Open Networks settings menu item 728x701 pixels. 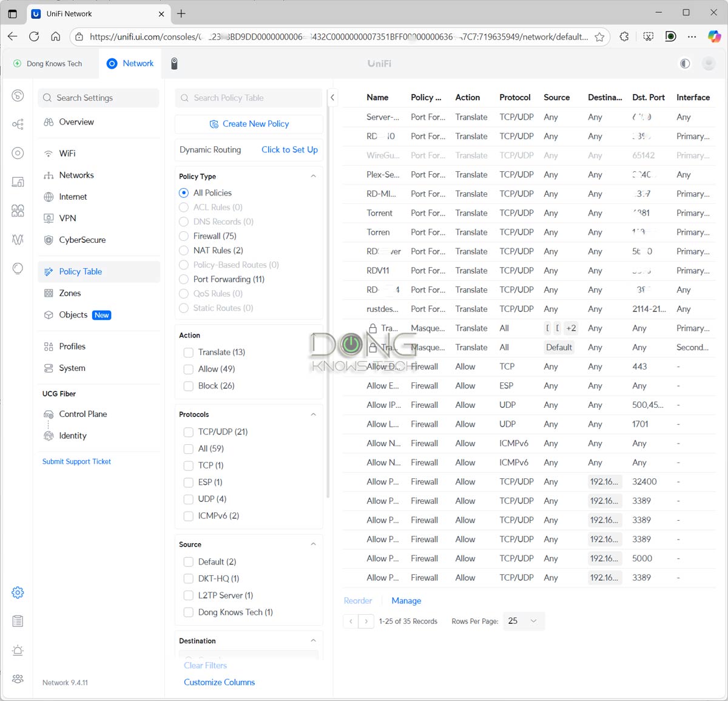pyautogui.click(x=98, y=175)
